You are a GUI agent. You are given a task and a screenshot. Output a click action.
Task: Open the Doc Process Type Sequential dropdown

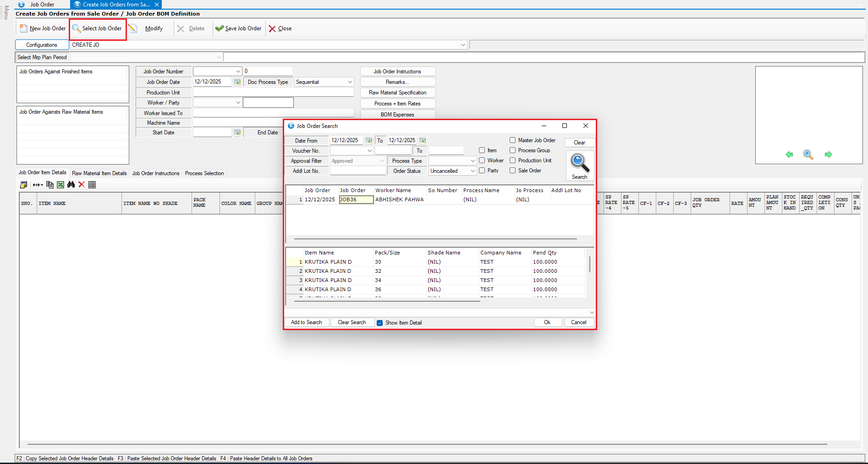tap(350, 82)
